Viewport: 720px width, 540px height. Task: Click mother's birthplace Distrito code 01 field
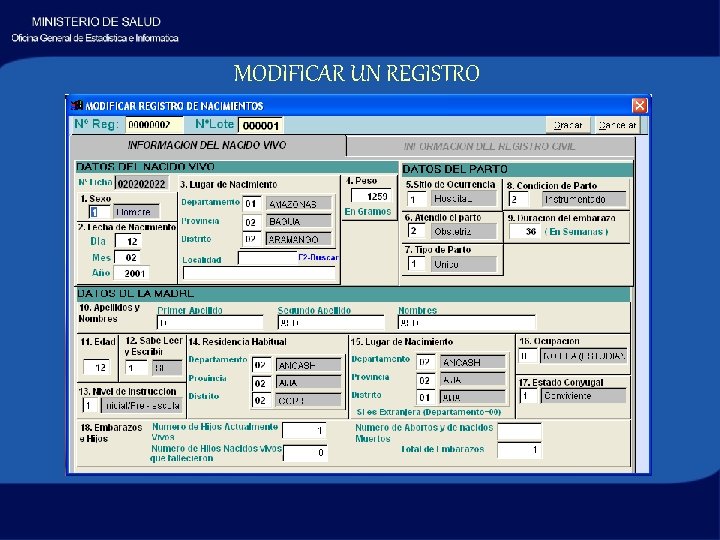point(426,397)
